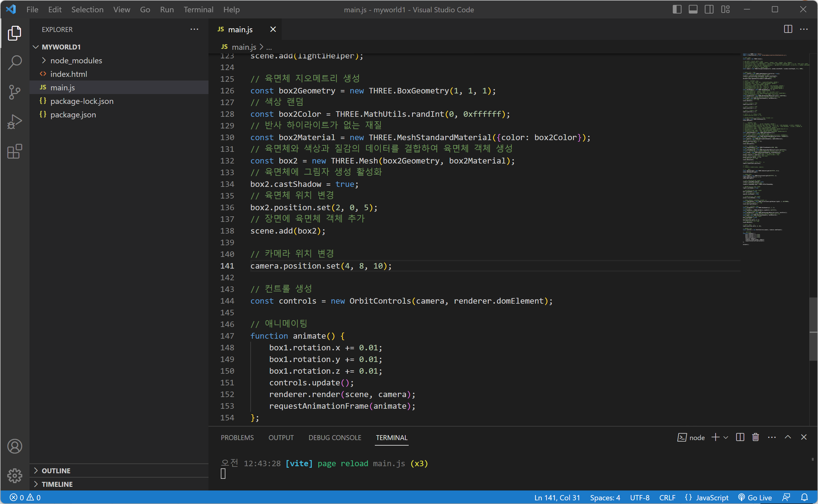The image size is (818, 504).
Task: Kill terminal with trash icon
Action: point(756,437)
